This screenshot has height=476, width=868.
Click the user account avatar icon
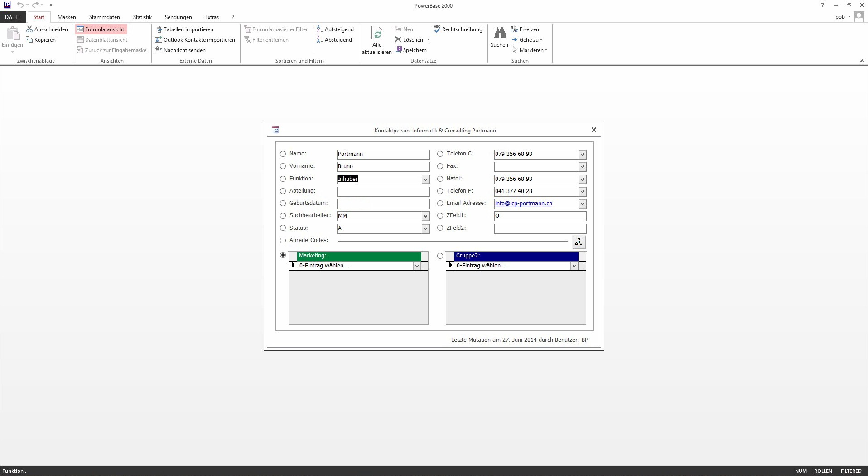pyautogui.click(x=858, y=17)
